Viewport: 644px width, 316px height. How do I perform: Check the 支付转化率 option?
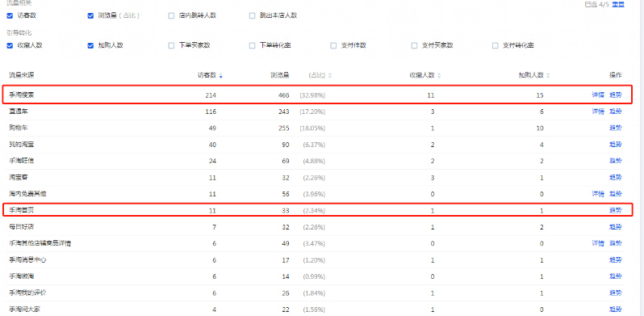tap(496, 46)
